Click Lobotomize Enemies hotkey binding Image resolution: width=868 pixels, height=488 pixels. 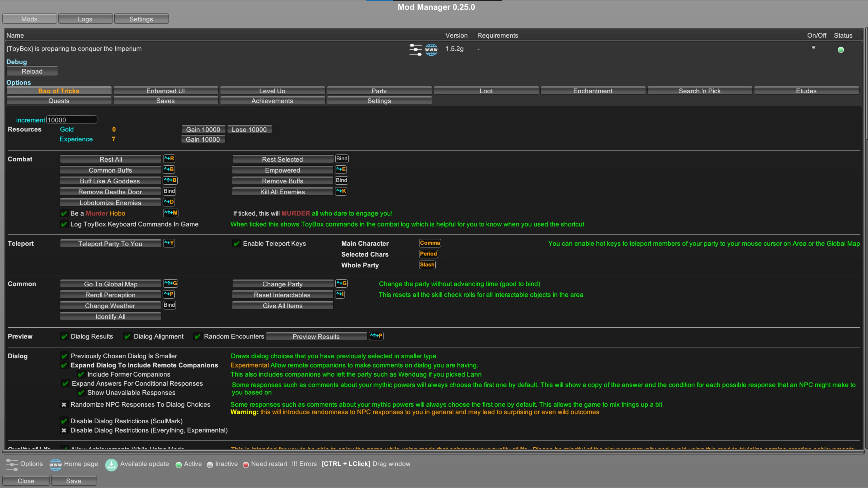[169, 202]
